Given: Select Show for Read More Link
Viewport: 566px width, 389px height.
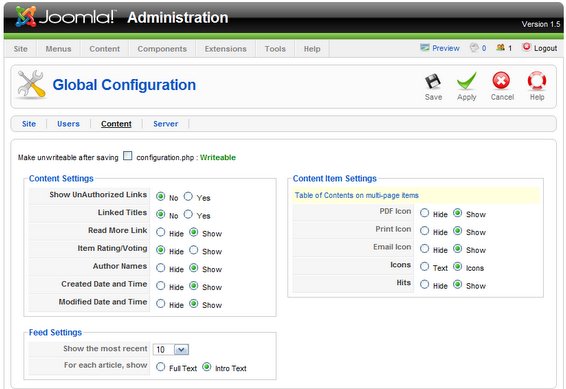Looking at the screenshot, I should [194, 232].
